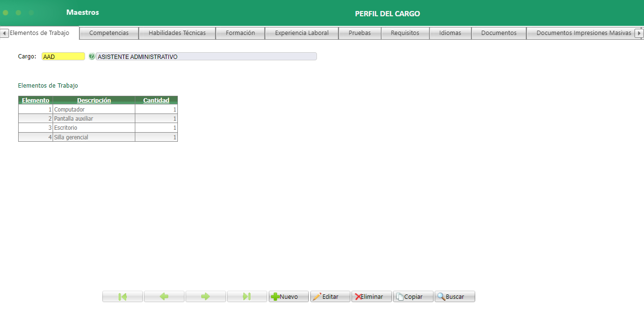Image resolution: width=644 pixels, height=317 pixels.
Task: Switch to the Habilidades Técnicas tab
Action: (x=177, y=33)
